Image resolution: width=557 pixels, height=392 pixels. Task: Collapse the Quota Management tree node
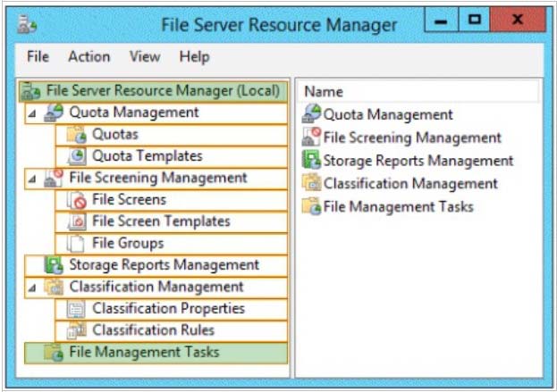click(32, 113)
